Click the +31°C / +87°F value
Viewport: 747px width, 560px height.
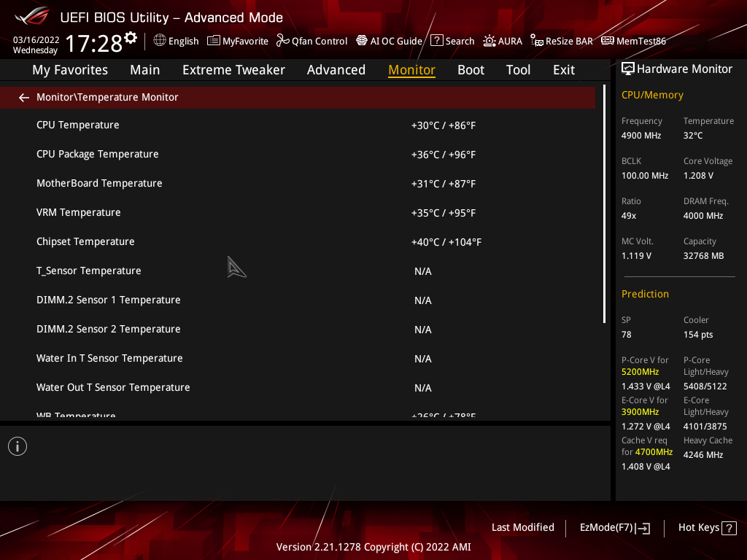[x=444, y=184]
